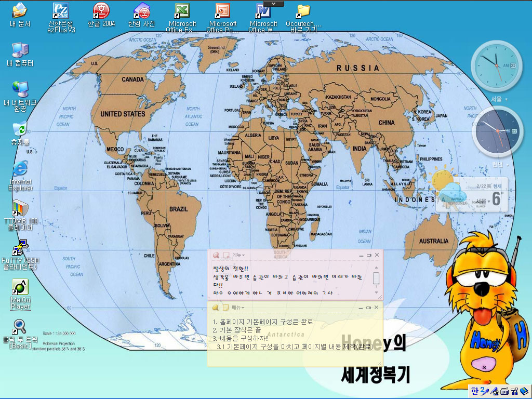Open the 메뉴 dropdown in pink memo
Image resolution: width=532 pixels, height=399 pixels.
click(238, 255)
